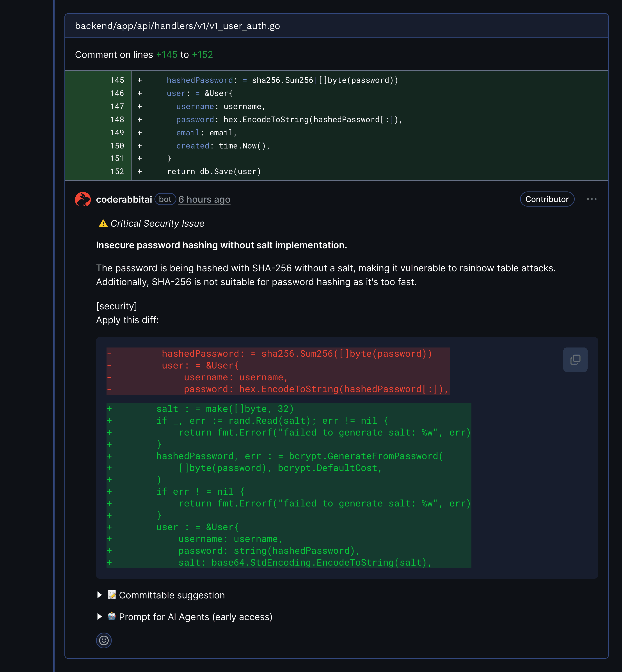Image resolution: width=622 pixels, height=672 pixels.
Task: Click the bot label badge
Action: [165, 199]
